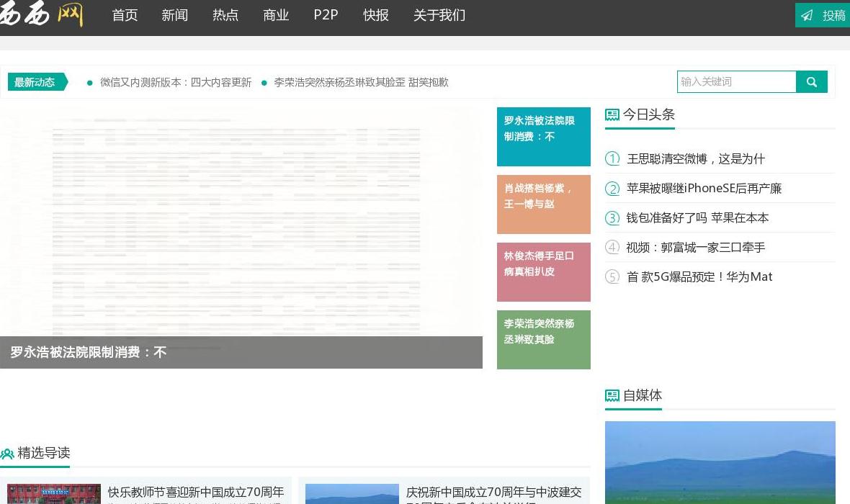
Task: Click the paper plane 投稿 icon
Action: coord(808,14)
